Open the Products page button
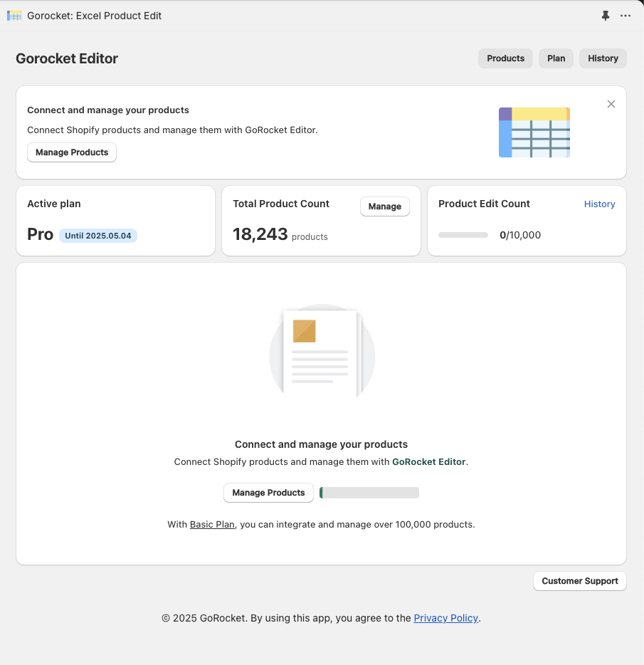This screenshot has width=644, height=665. point(505,58)
